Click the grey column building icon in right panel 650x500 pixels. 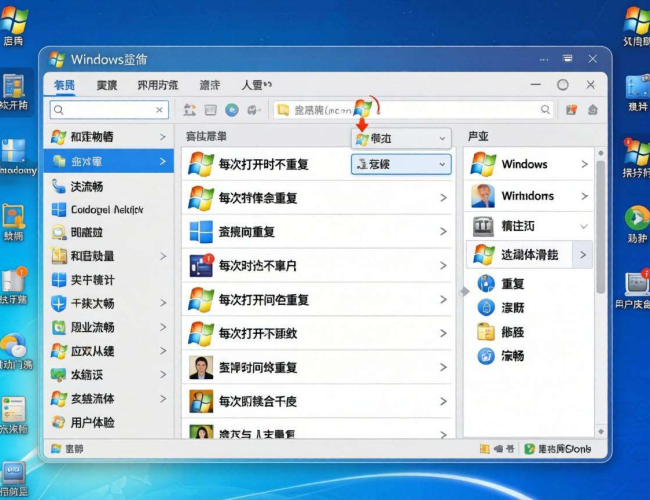[483, 226]
